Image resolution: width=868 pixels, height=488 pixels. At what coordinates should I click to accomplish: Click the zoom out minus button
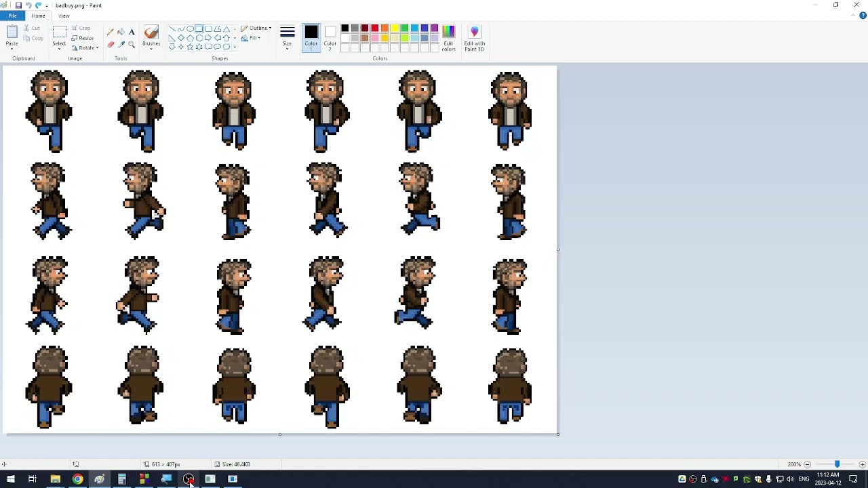click(x=807, y=464)
